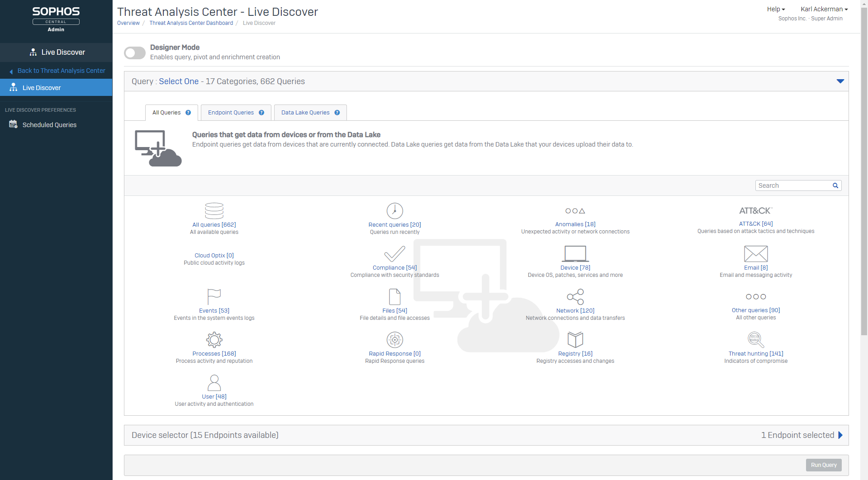868x480 pixels.
Task: Click the Network share icon
Action: click(x=575, y=297)
